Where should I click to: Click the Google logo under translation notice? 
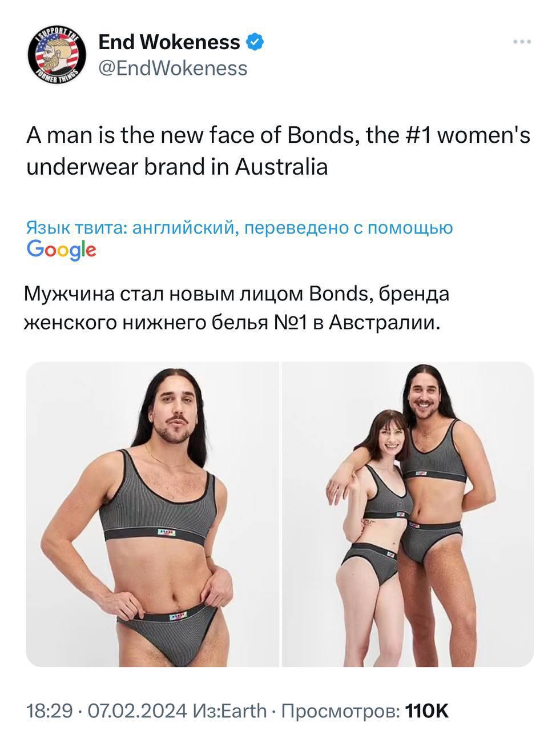(x=62, y=250)
